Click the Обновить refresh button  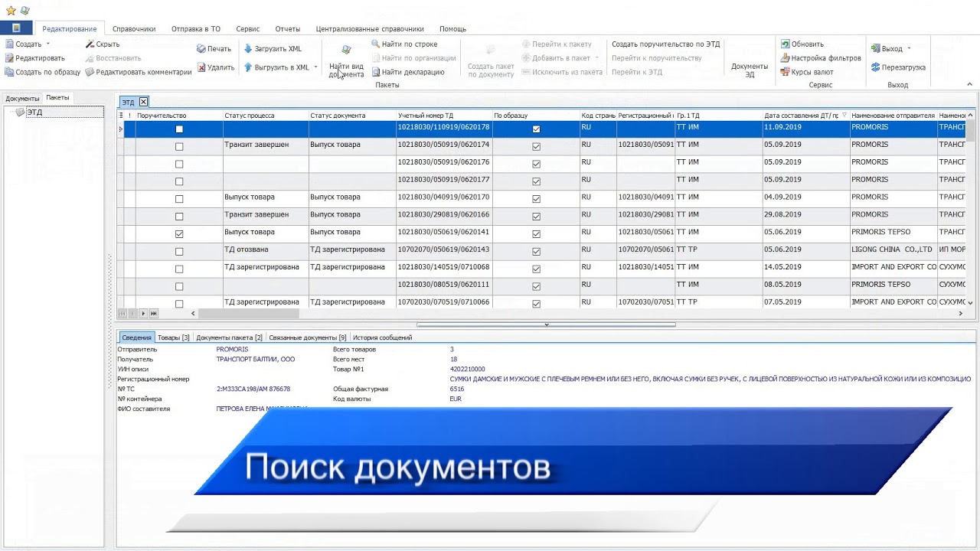(802, 44)
